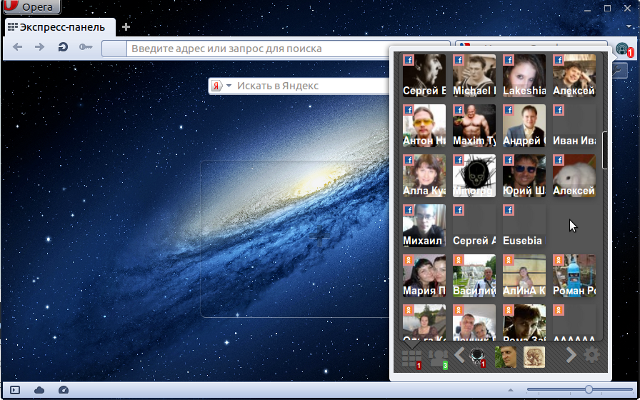This screenshot has height=400, width=640.
Task: Click the key password manager icon
Action: pos(85,48)
